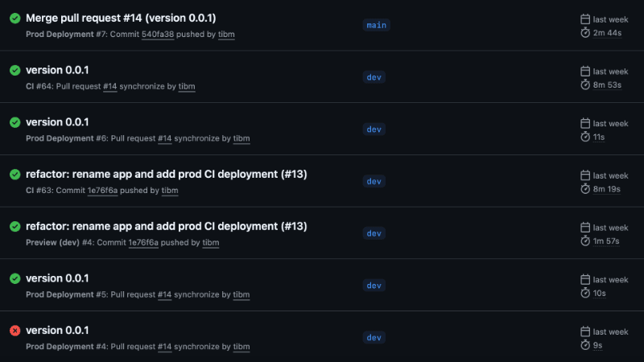Click the dev branch label on the failed Prod Deployment #4
This screenshot has width=644, height=362.
[x=374, y=337]
